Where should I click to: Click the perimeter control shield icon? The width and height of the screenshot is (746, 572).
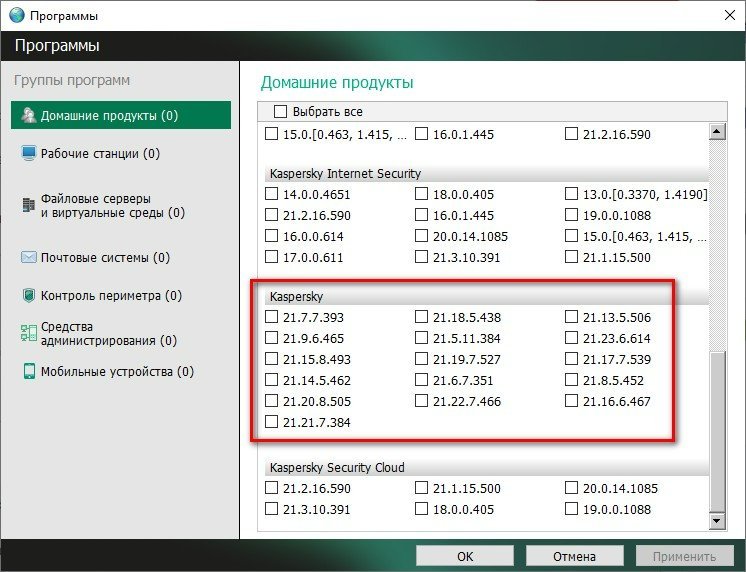[29, 296]
